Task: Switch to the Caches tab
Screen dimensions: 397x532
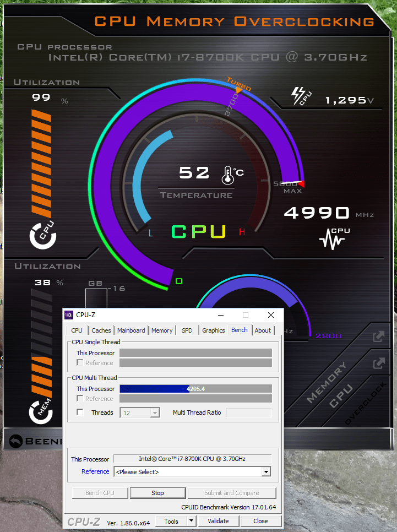Action: 101,330
